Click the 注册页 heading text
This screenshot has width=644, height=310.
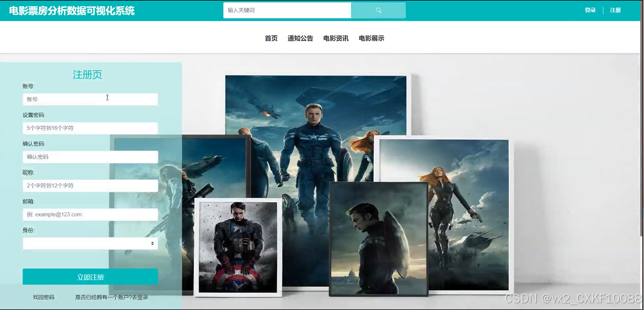pos(87,74)
